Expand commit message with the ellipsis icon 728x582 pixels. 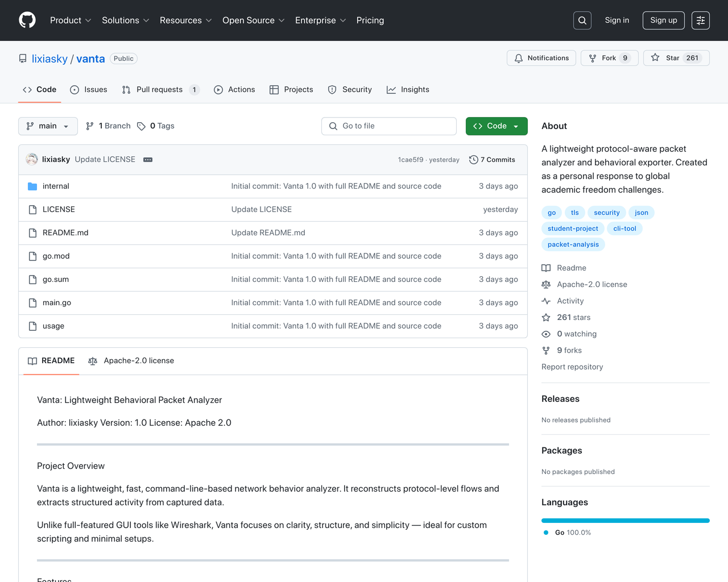(x=148, y=160)
